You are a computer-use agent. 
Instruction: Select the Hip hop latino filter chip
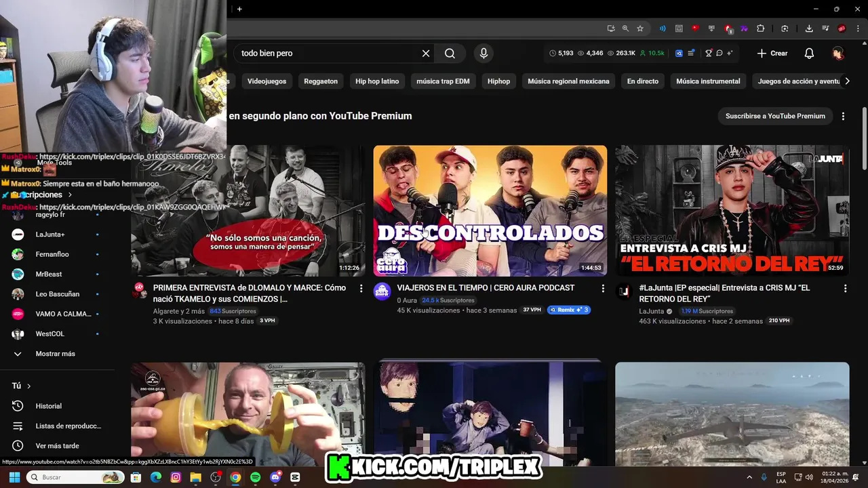(x=377, y=81)
